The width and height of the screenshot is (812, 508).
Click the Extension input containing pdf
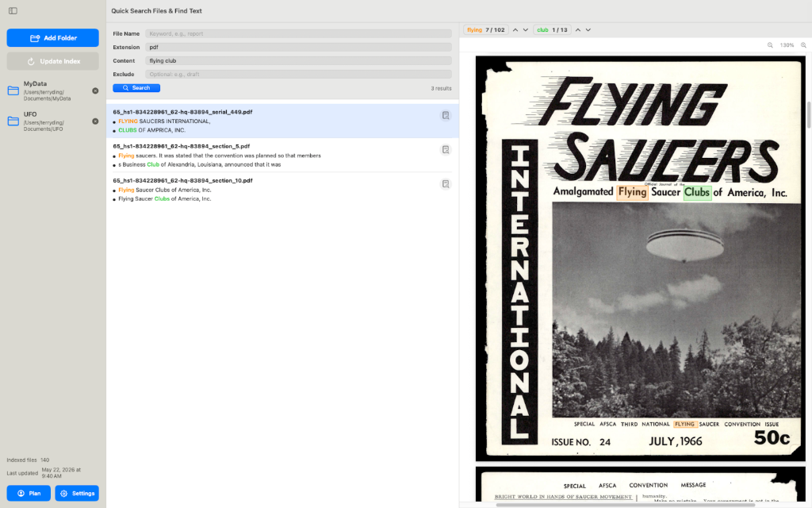[x=298, y=47]
